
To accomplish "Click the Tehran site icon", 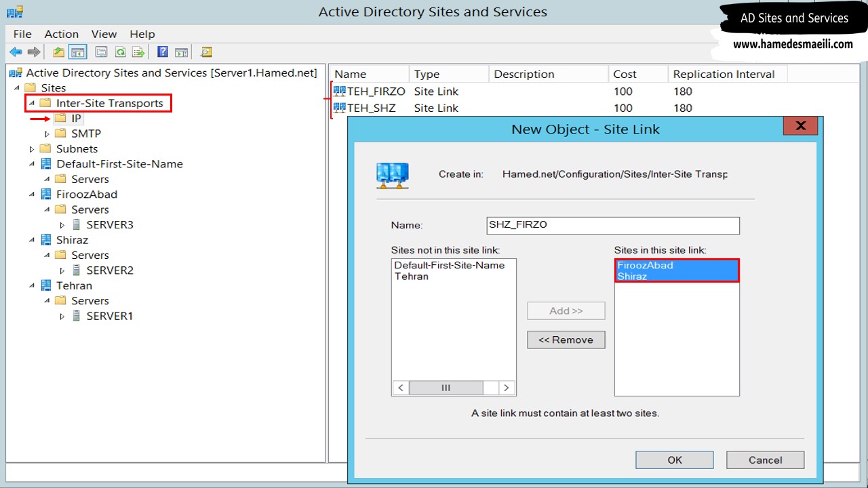I will click(x=45, y=285).
